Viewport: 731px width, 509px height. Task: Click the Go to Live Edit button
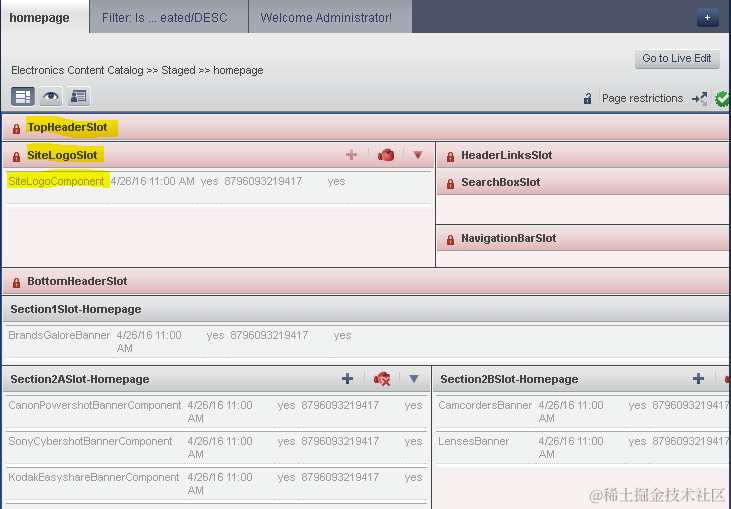click(x=677, y=59)
